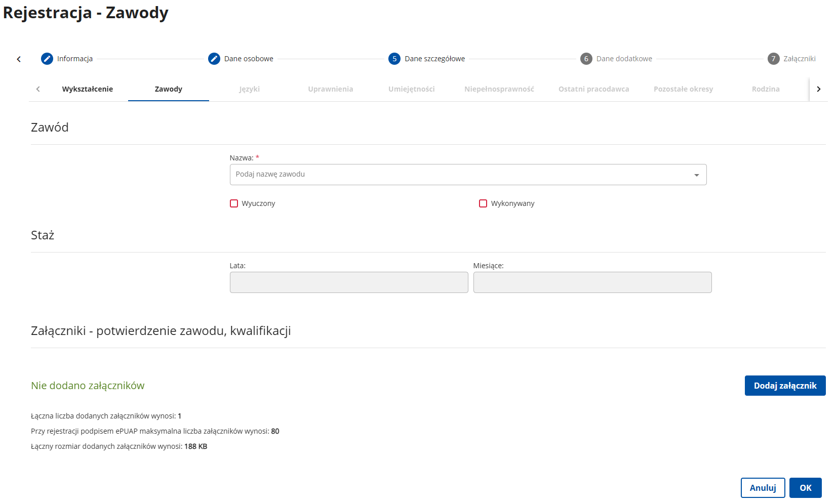Open the Języki tab
Image resolution: width=836 pixels, height=504 pixels.
pos(250,89)
